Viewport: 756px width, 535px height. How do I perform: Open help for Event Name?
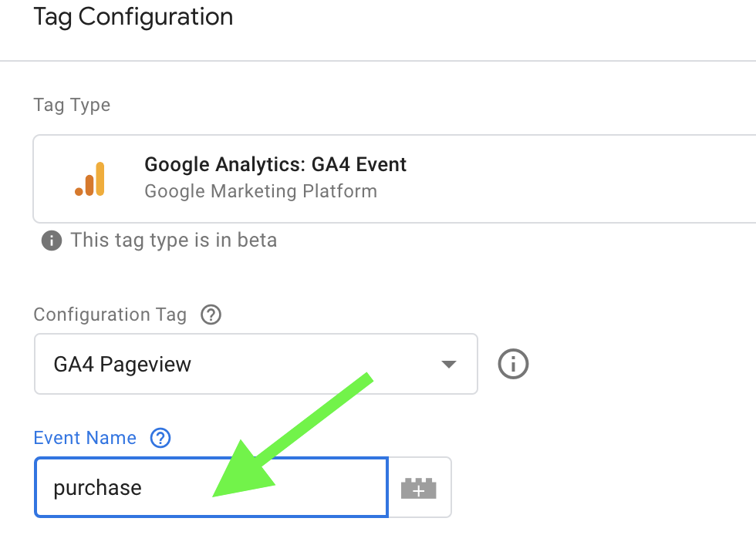[160, 438]
